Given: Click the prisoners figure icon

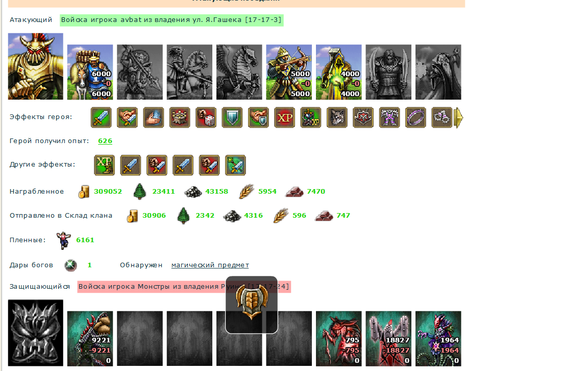Looking at the screenshot, I should (63, 240).
